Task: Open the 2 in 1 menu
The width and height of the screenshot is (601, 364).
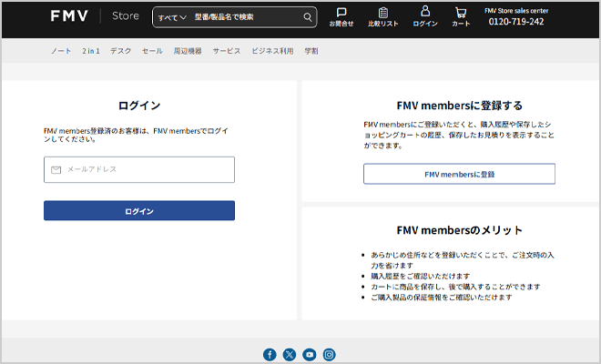Action: pos(91,51)
